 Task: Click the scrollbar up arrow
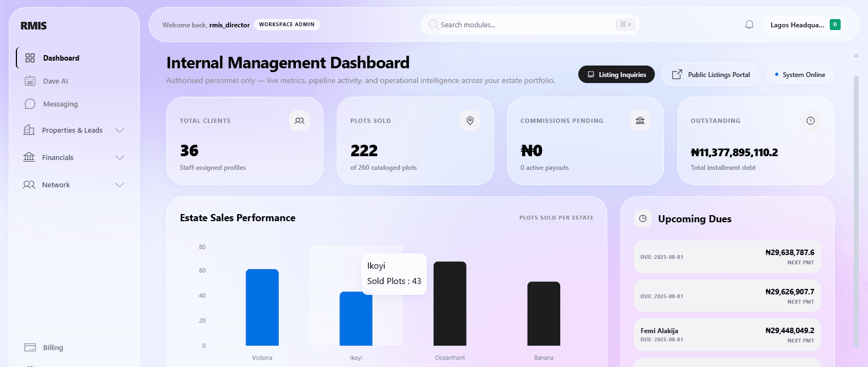[857, 55]
